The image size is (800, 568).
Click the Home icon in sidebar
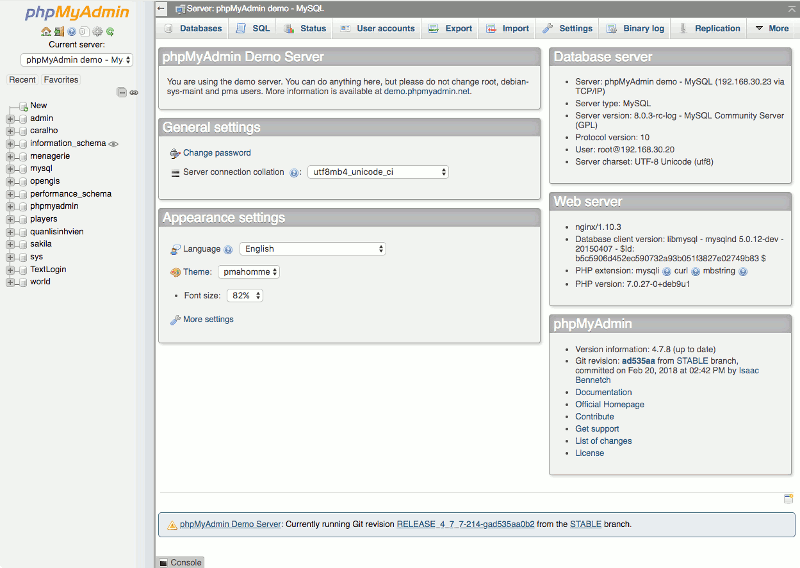(x=45, y=32)
